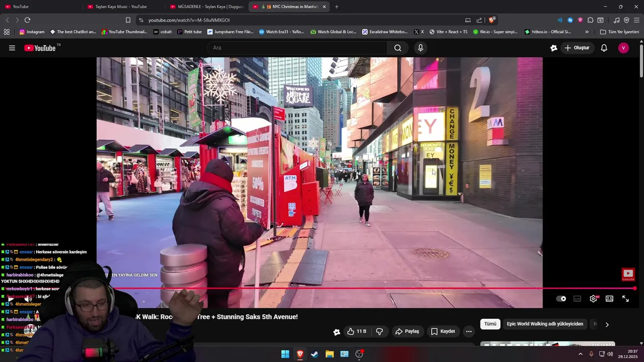Viewport: 644px width, 362px height.
Task: Switch to theater mode view
Action: (609, 299)
